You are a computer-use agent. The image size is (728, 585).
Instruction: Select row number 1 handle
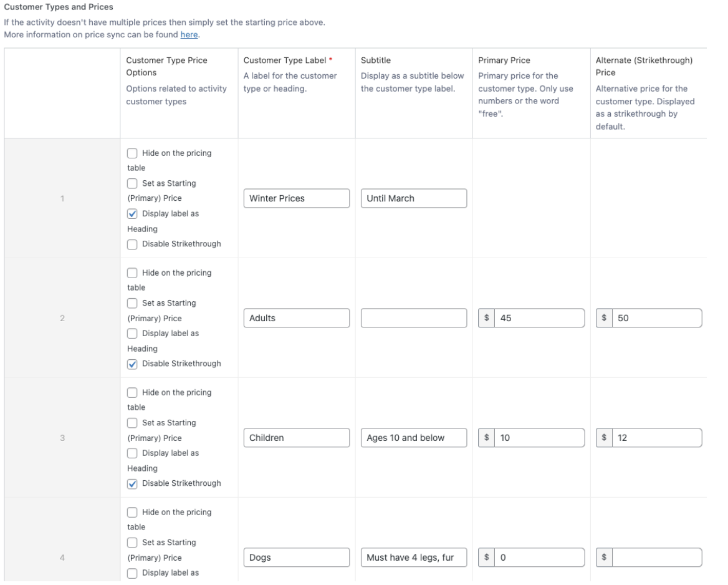(62, 198)
